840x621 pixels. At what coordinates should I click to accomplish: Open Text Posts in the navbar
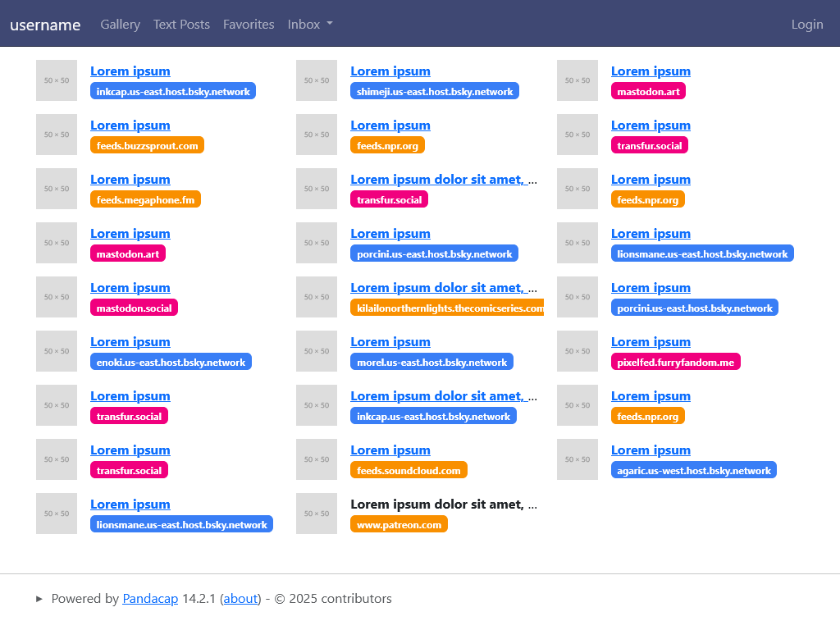click(x=181, y=25)
